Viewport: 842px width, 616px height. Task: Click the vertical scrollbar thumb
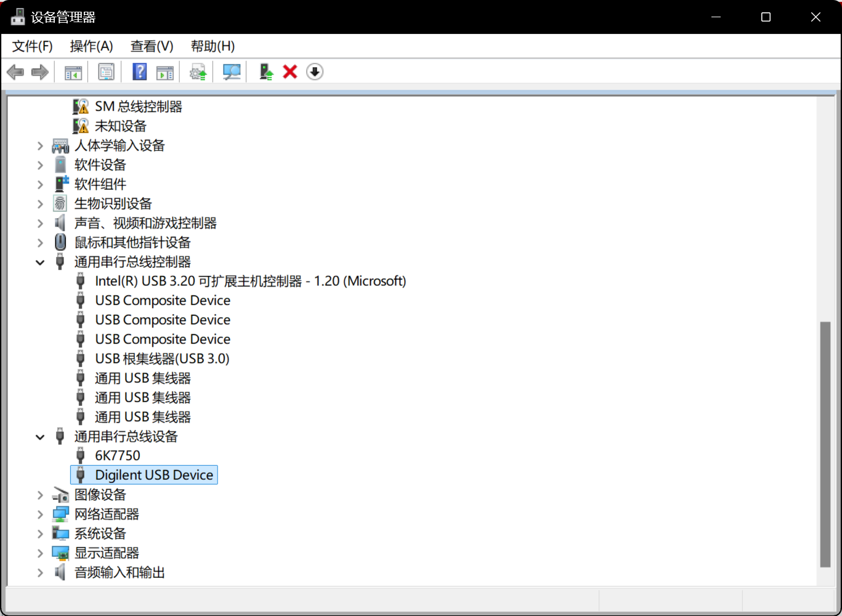click(x=825, y=444)
